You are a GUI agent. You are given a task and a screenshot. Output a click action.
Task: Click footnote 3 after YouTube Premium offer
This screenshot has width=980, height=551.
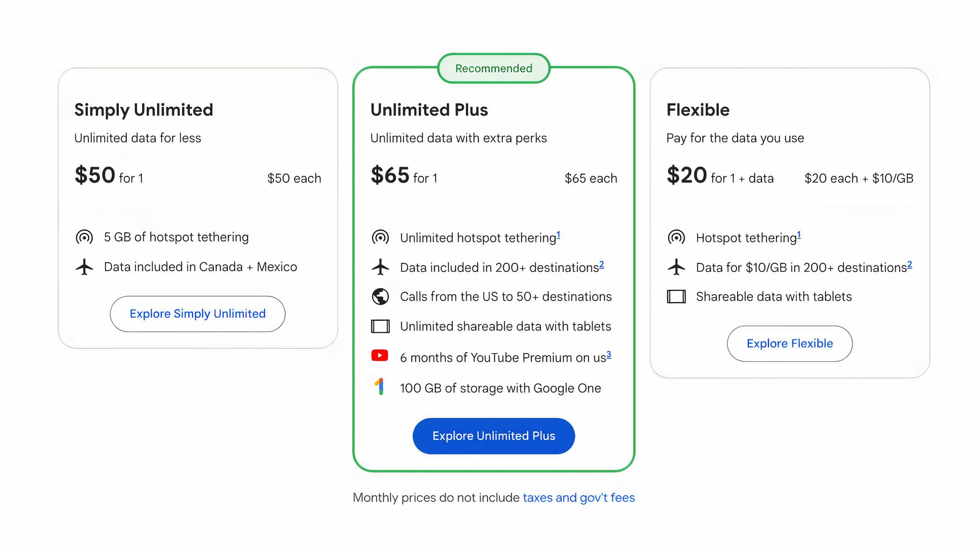pyautogui.click(x=609, y=353)
